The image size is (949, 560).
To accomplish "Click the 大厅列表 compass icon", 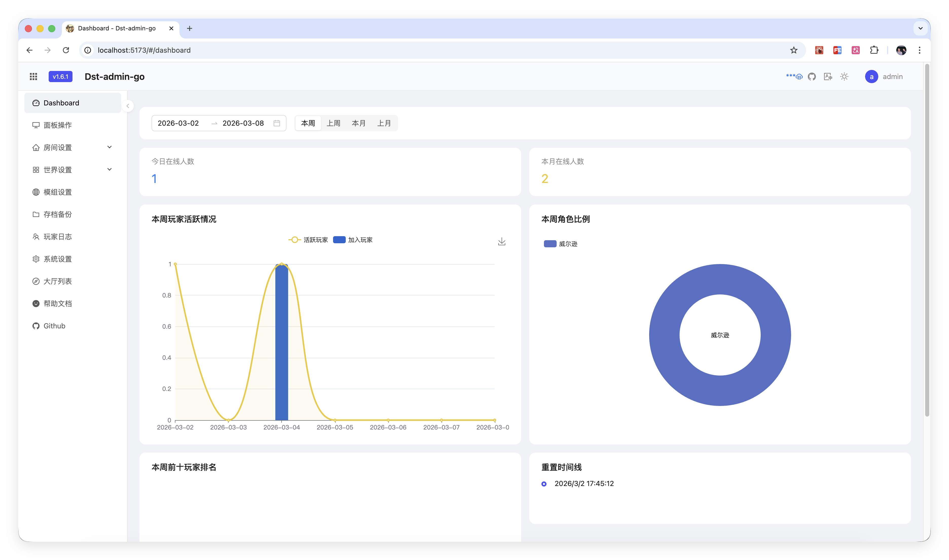I will click(x=36, y=281).
